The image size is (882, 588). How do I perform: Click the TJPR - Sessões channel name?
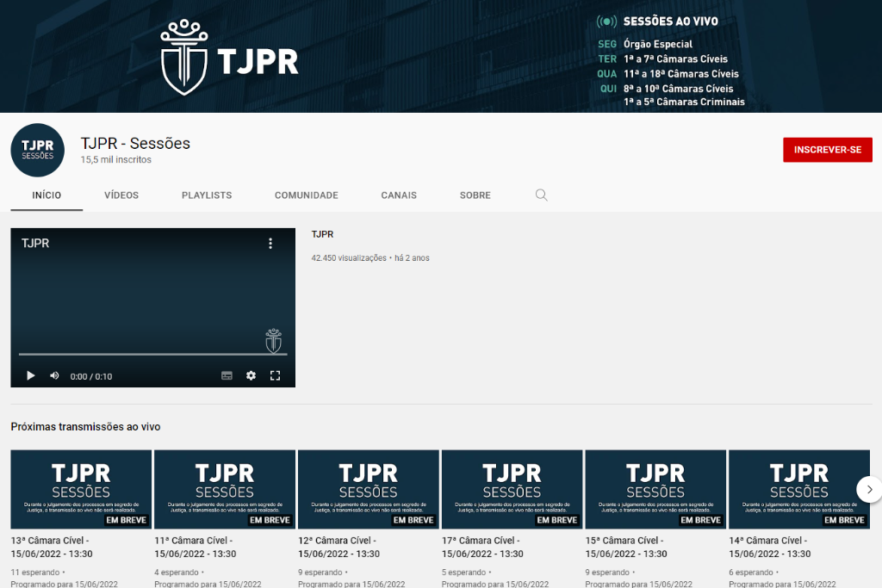point(135,144)
